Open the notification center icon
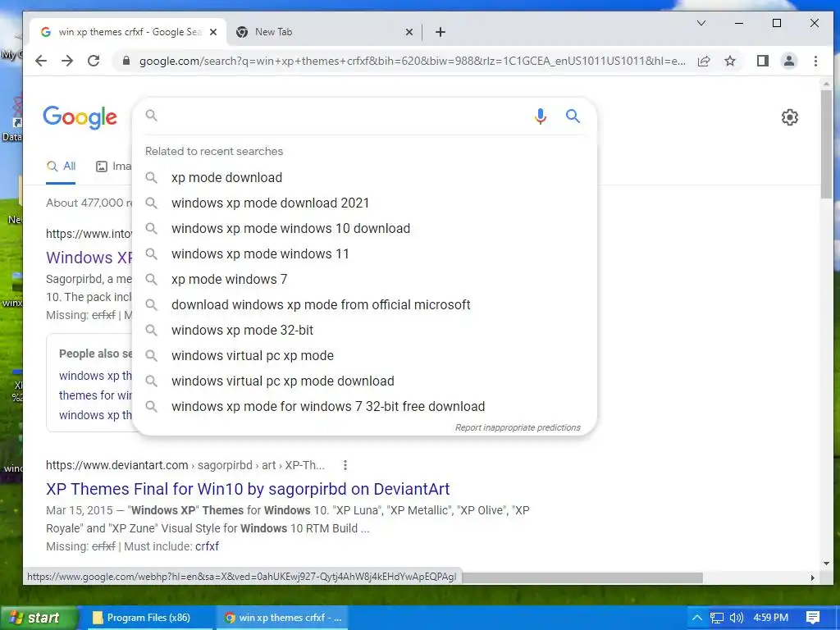This screenshot has width=840, height=630. point(813,618)
